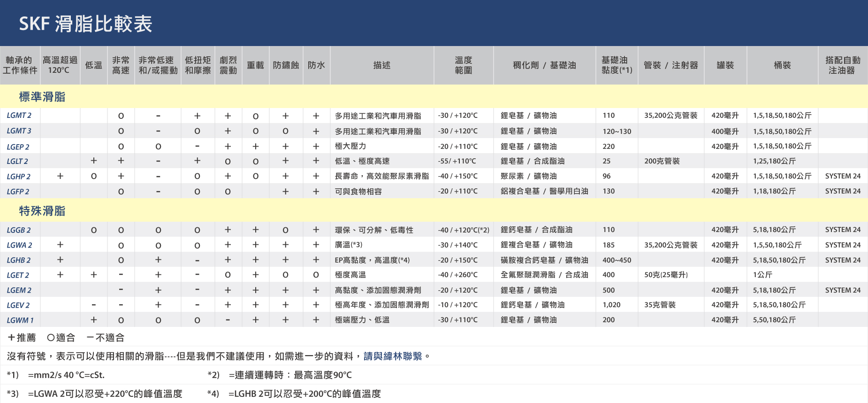Select the -55/ +110°C temperature range

click(457, 161)
